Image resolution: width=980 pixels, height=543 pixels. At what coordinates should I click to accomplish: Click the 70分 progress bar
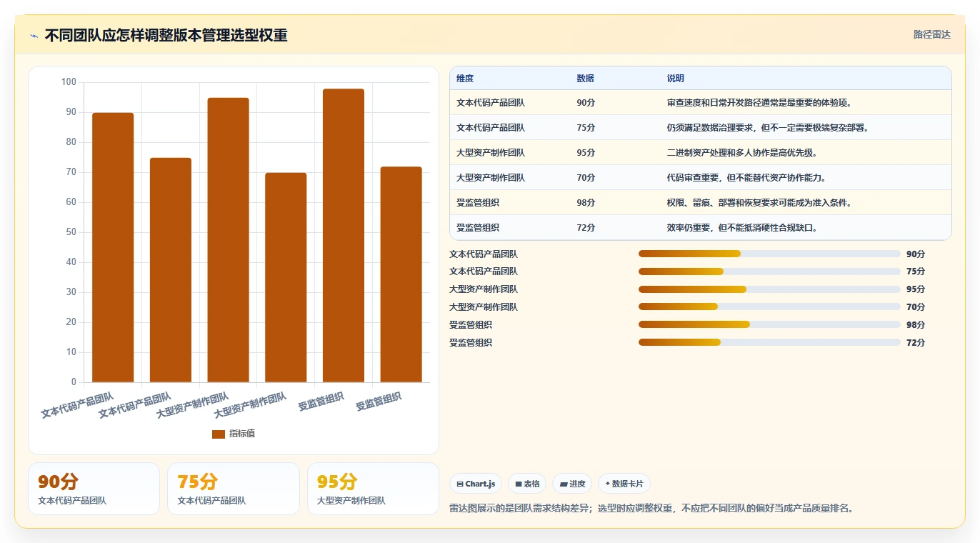click(x=769, y=307)
